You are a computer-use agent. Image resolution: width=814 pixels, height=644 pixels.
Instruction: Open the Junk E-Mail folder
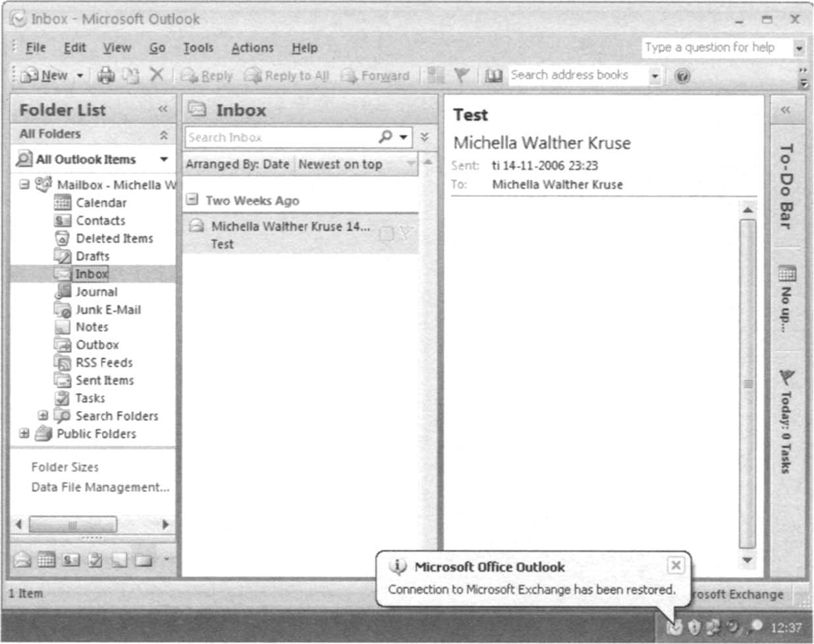pos(108,309)
